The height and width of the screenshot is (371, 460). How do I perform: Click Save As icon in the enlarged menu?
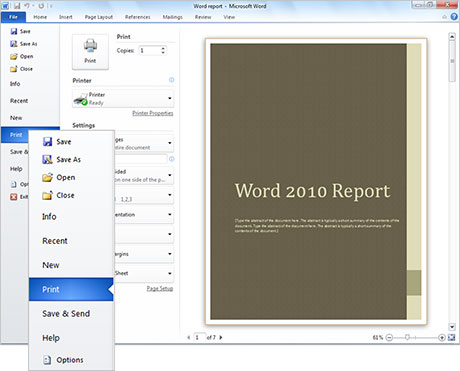click(x=47, y=159)
